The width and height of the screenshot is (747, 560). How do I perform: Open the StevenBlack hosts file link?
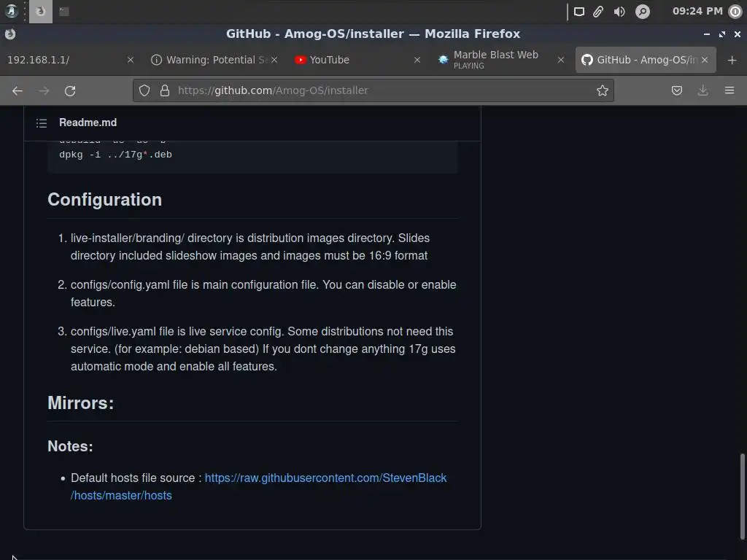coord(259,486)
